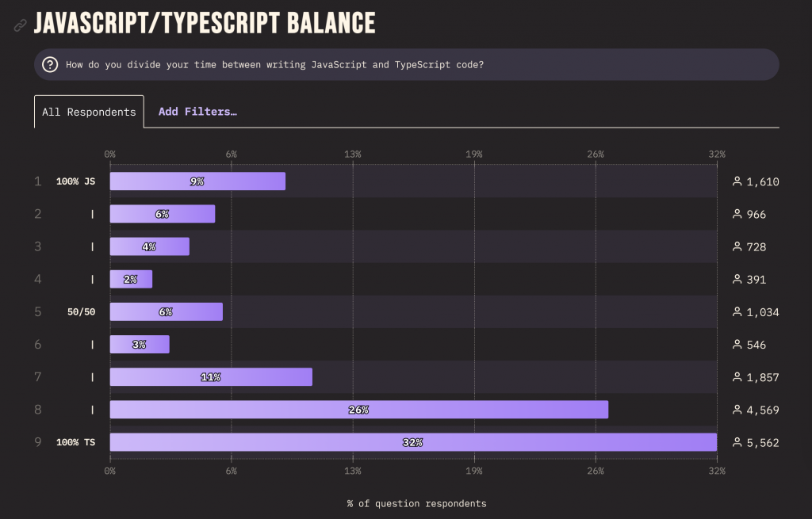
Task: Click the JavaScript/TypeScript Balance heading
Action: [205, 24]
